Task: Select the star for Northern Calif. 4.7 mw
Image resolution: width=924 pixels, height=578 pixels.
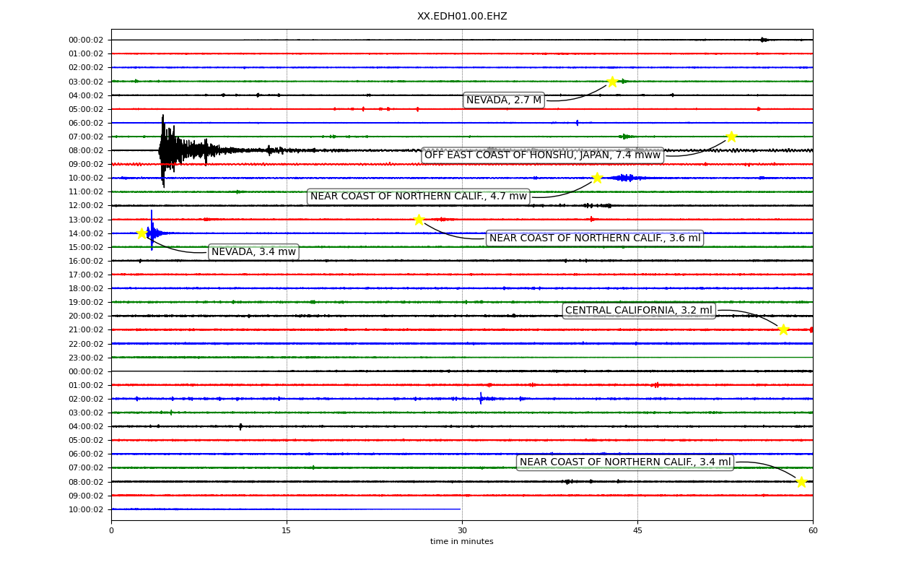Action: 597,178
